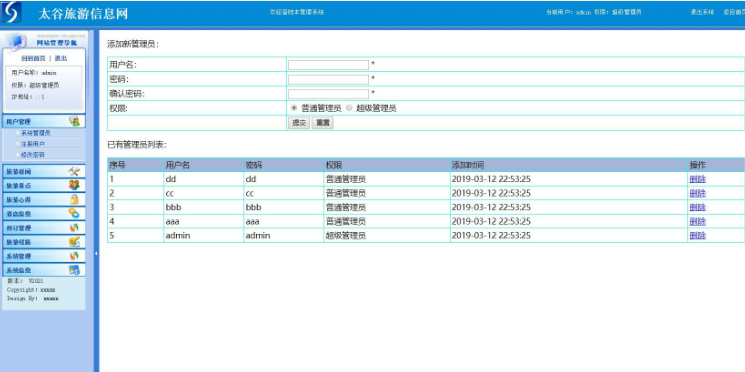This screenshot has width=745, height=372.
Task: Expand the 旅游景点 menu section
Action: pos(44,186)
